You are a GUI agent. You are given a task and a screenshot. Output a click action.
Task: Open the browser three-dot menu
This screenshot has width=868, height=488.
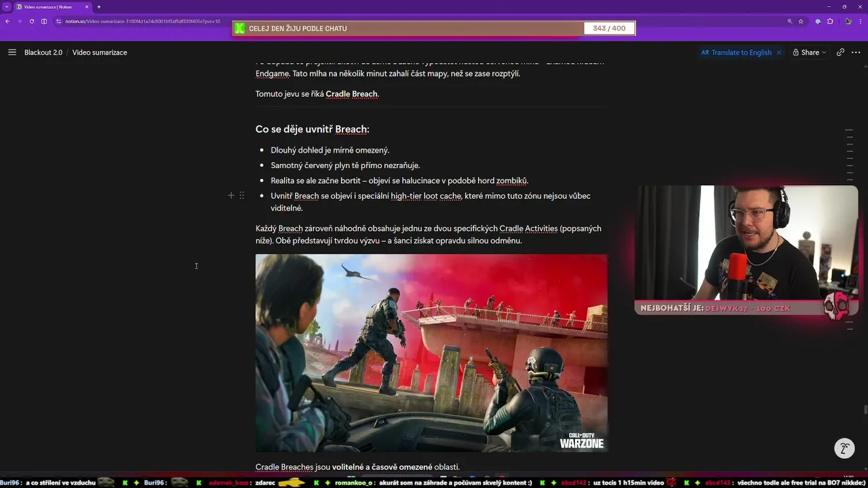(861, 21)
